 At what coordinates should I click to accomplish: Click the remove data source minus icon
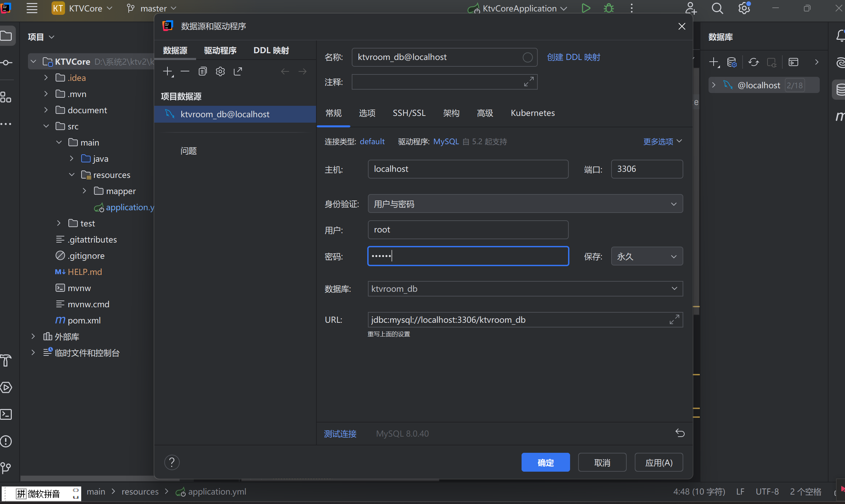(185, 71)
